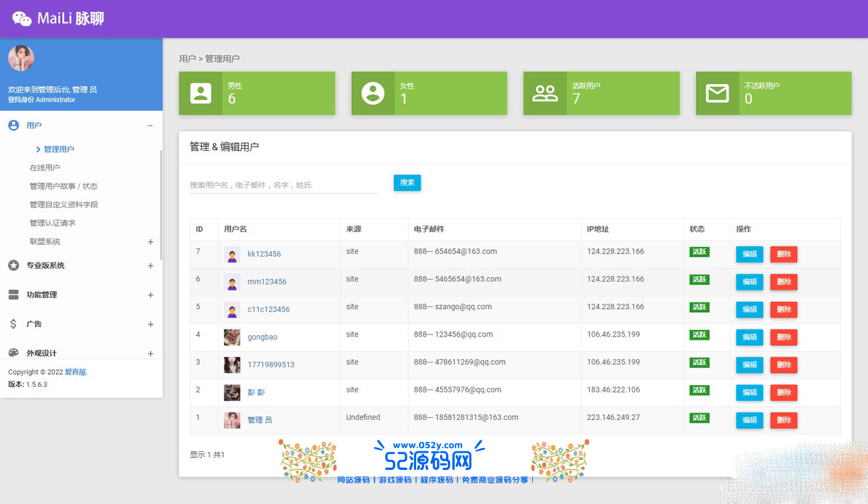Click the administrator avatar in sidebar header
This screenshot has width=868, height=504.
coord(21,58)
